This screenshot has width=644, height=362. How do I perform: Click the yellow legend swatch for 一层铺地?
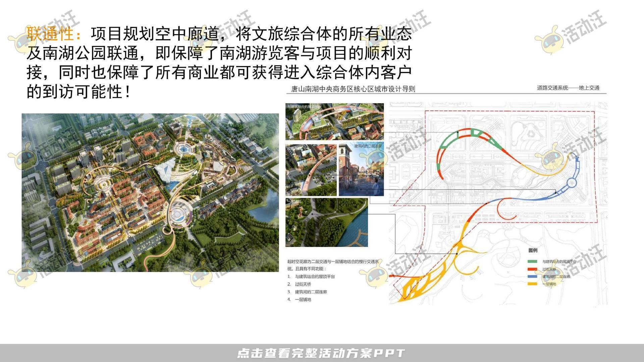pyautogui.click(x=532, y=284)
